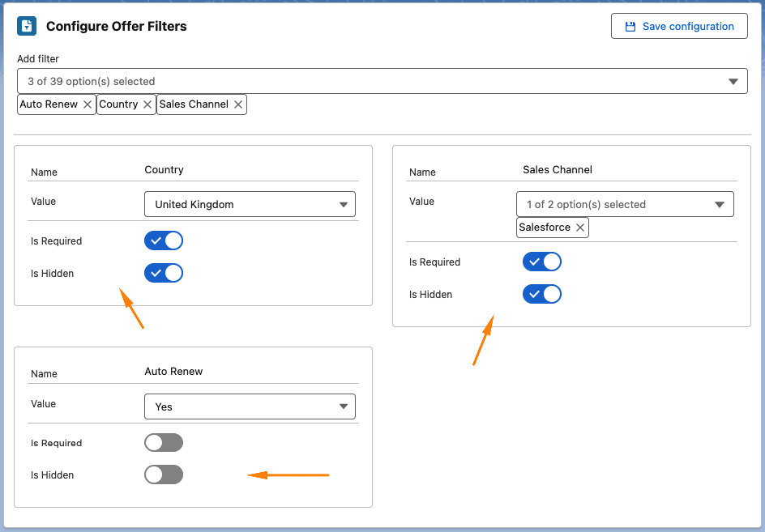This screenshot has width=765, height=532.
Task: Remove the Country filter pill
Action: (147, 104)
